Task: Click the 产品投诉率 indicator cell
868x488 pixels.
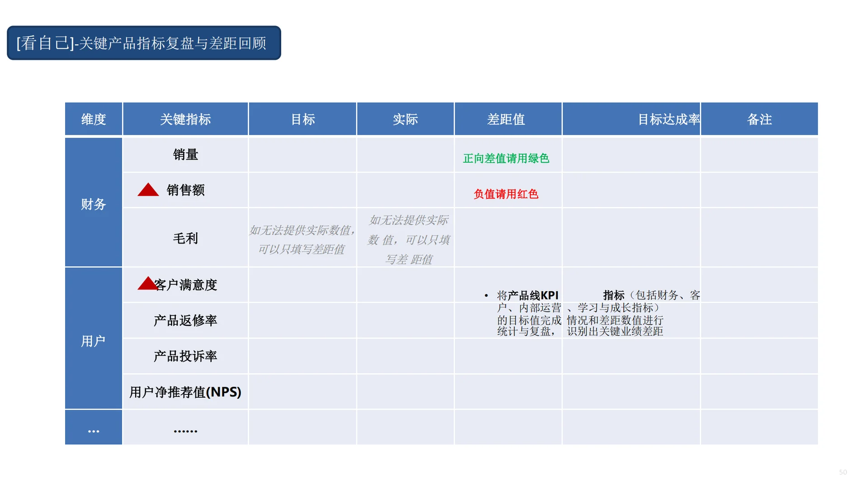Action: (185, 356)
